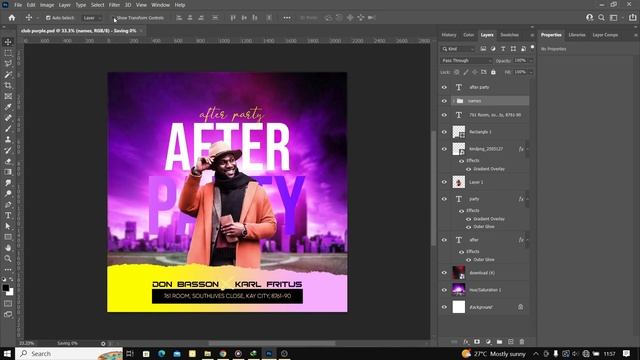This screenshot has height=360, width=640.
Task: Click the foreground color swatch
Action: (x=5, y=288)
